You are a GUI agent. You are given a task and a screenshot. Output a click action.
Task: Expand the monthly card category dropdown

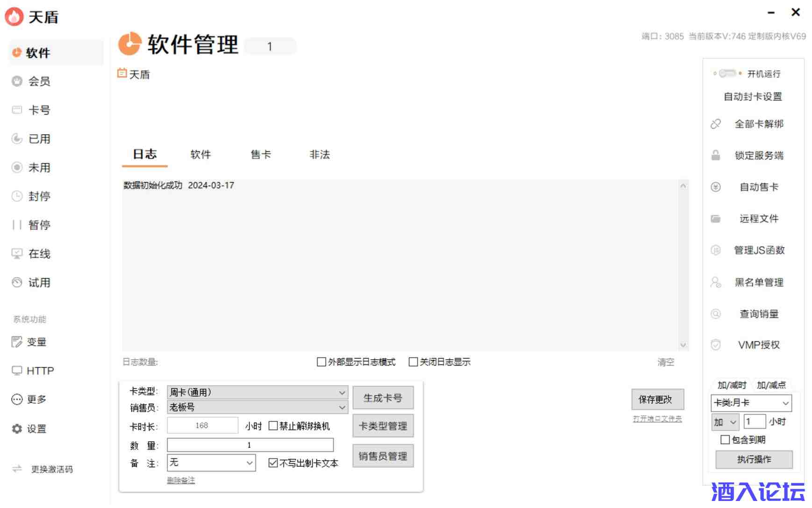[785, 403]
